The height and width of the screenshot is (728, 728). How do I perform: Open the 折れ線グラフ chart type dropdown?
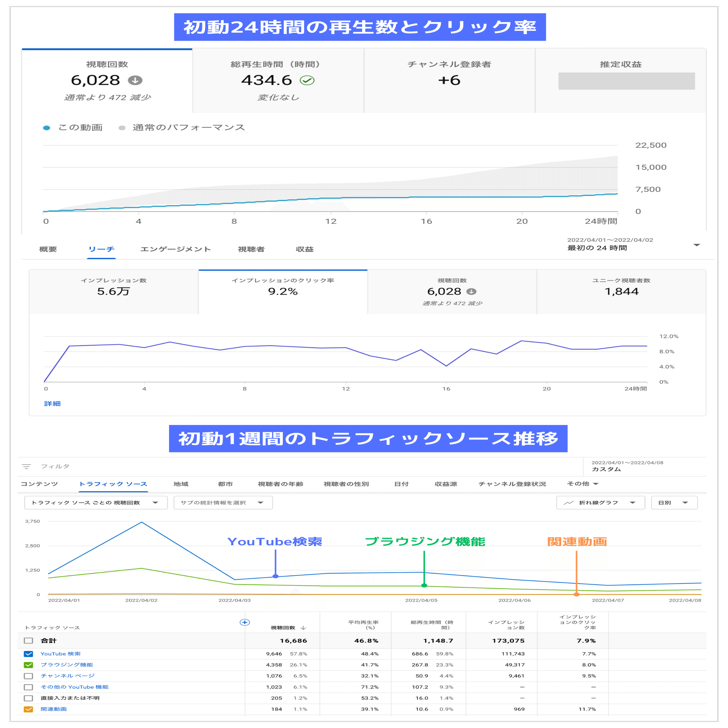click(600, 503)
